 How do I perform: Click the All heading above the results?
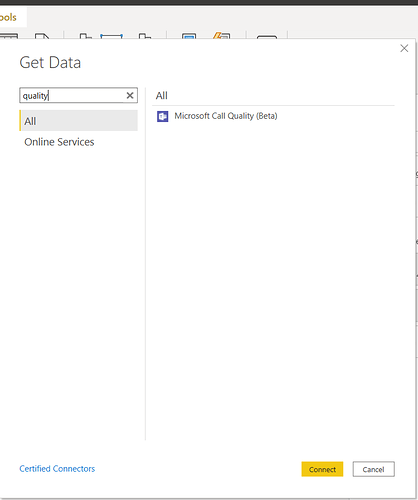tap(162, 96)
